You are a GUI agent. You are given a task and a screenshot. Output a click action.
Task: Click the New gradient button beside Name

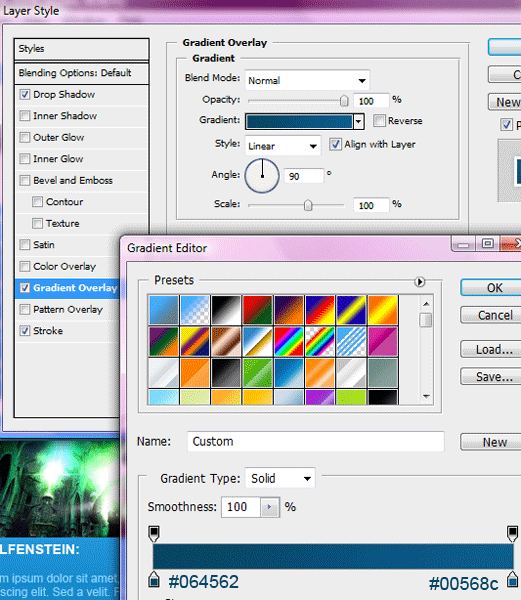492,442
